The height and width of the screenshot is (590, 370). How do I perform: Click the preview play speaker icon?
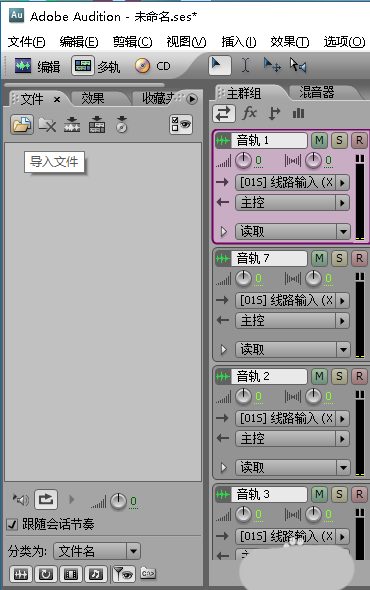pyautogui.click(x=21, y=500)
